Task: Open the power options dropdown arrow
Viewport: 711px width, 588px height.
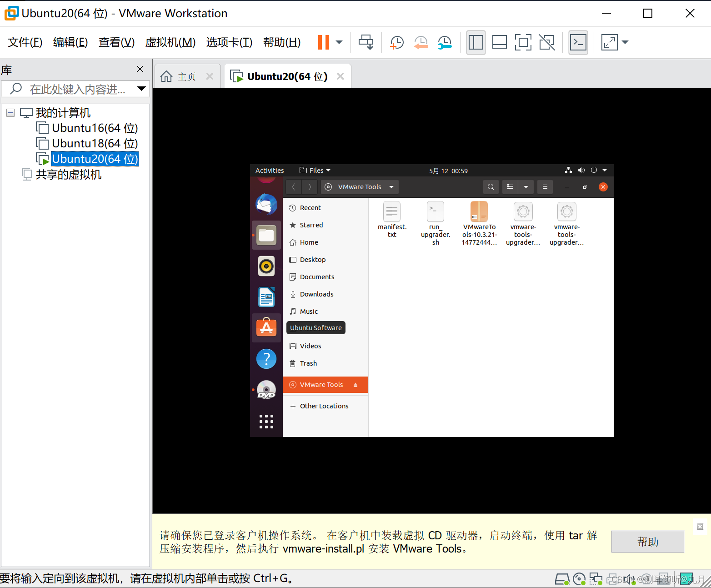Action: (339, 42)
